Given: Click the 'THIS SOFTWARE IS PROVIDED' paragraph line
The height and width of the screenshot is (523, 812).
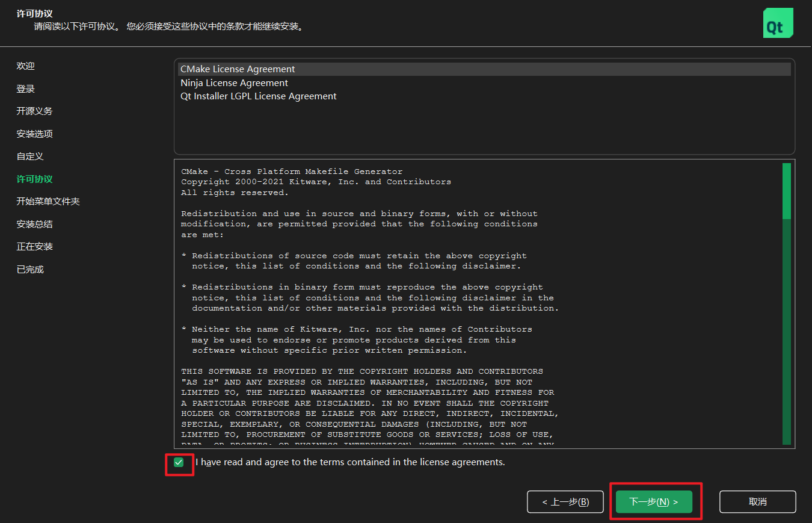Looking at the screenshot, I should [x=362, y=371].
